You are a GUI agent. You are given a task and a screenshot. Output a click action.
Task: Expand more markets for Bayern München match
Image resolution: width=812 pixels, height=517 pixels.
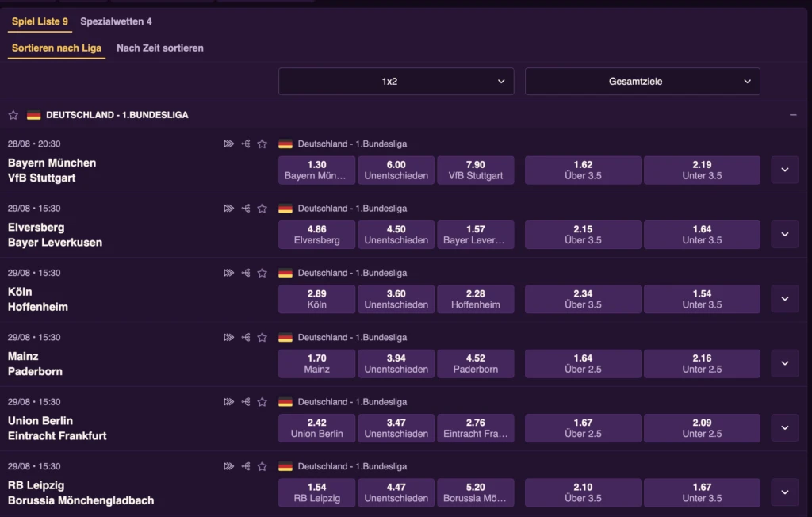point(785,170)
